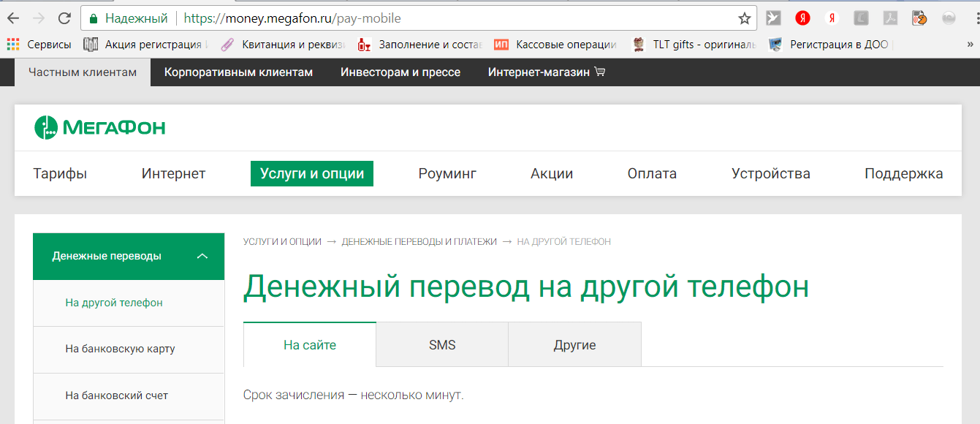Switch to the Другие tab
Screen dimensions: 980x424
575,345
